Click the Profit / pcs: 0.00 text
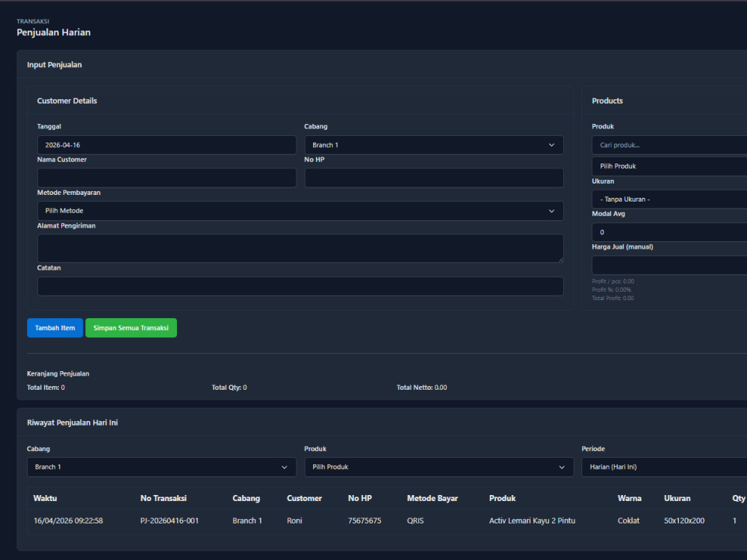The height and width of the screenshot is (560, 747). click(x=613, y=281)
